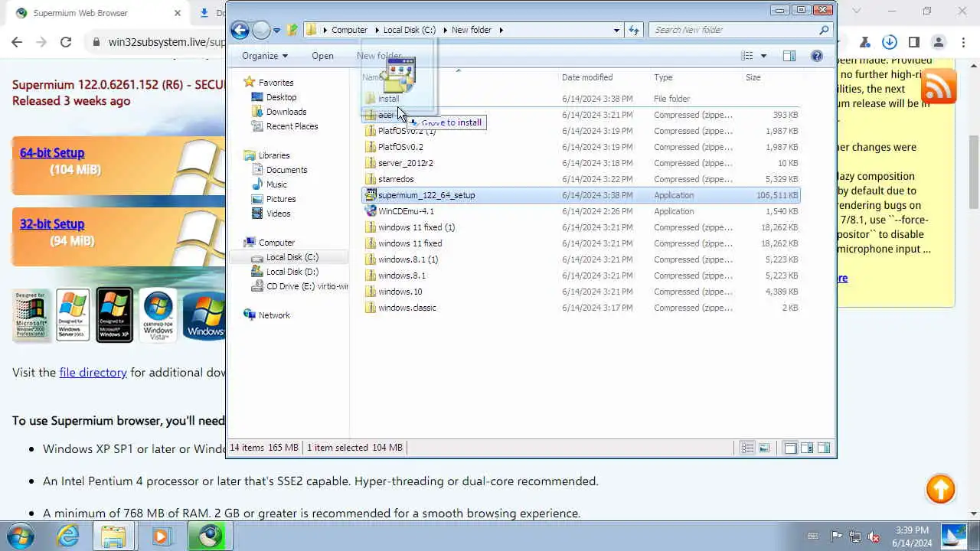This screenshot has width=980, height=551.
Task: Open the browser three-dot menu
Action: (962, 42)
